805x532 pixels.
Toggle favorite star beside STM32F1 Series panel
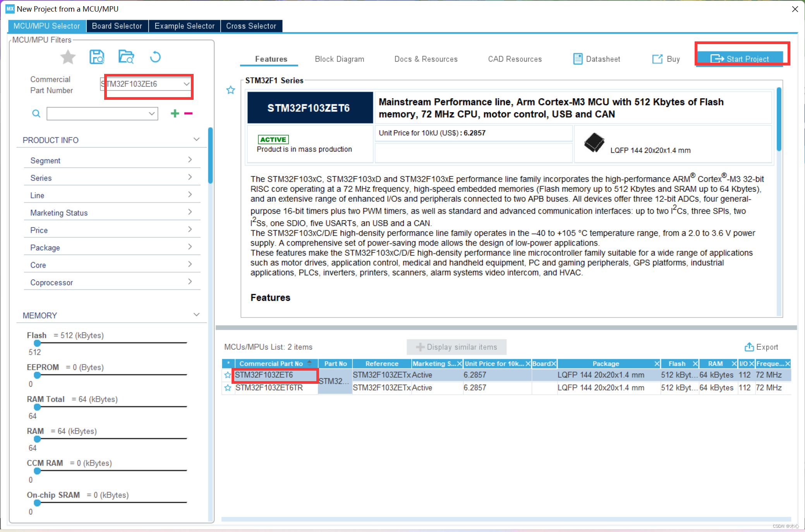pyautogui.click(x=231, y=90)
